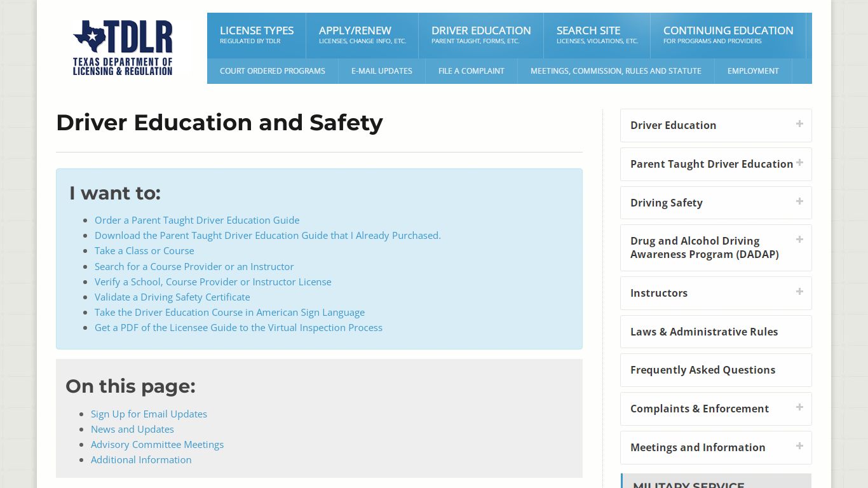Open the Employment nav item
This screenshot has height=488, width=868.
click(753, 71)
